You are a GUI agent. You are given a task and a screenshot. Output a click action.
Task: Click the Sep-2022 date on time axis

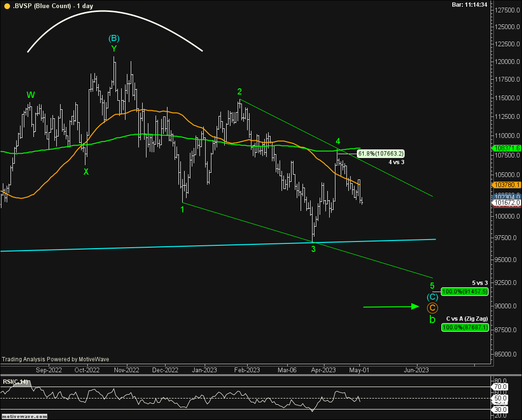click(x=49, y=370)
